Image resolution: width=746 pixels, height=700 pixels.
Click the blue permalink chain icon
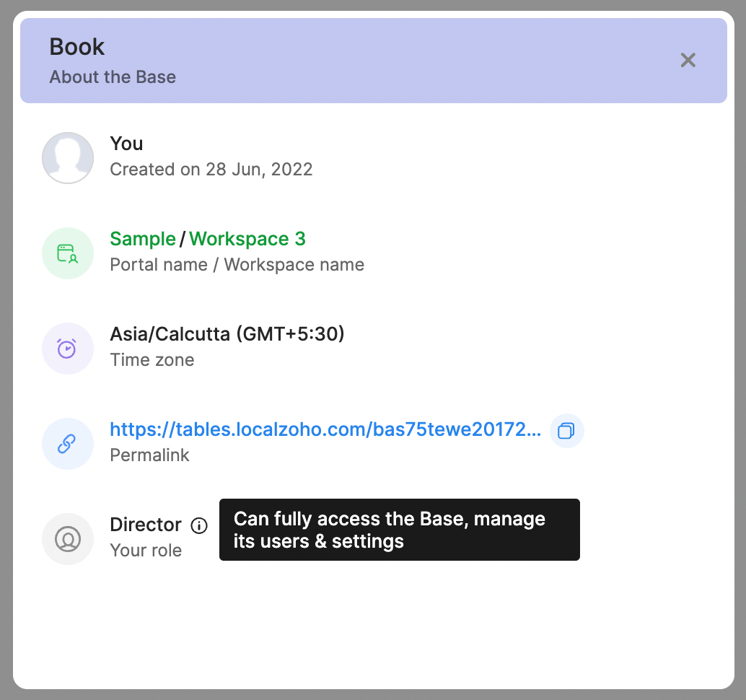[68, 444]
